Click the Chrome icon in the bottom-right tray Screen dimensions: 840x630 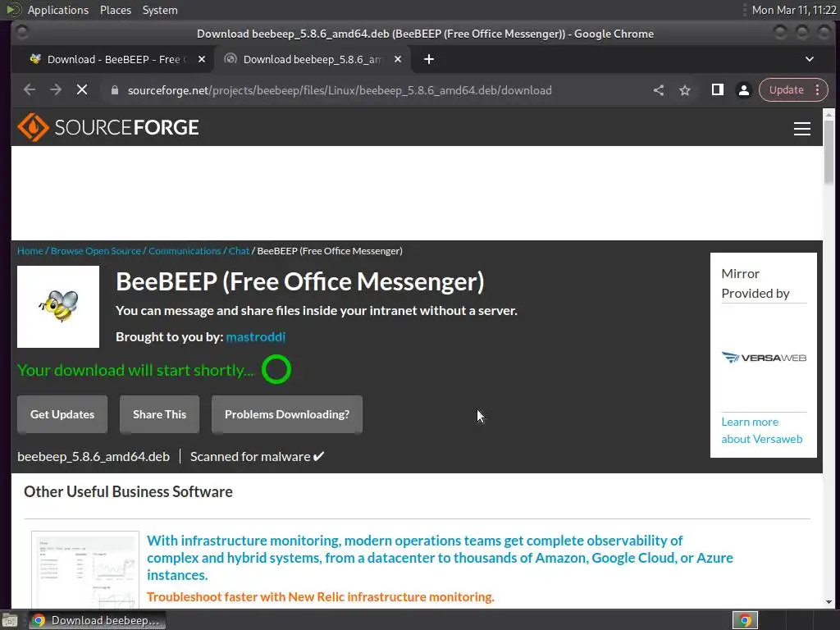click(745, 620)
